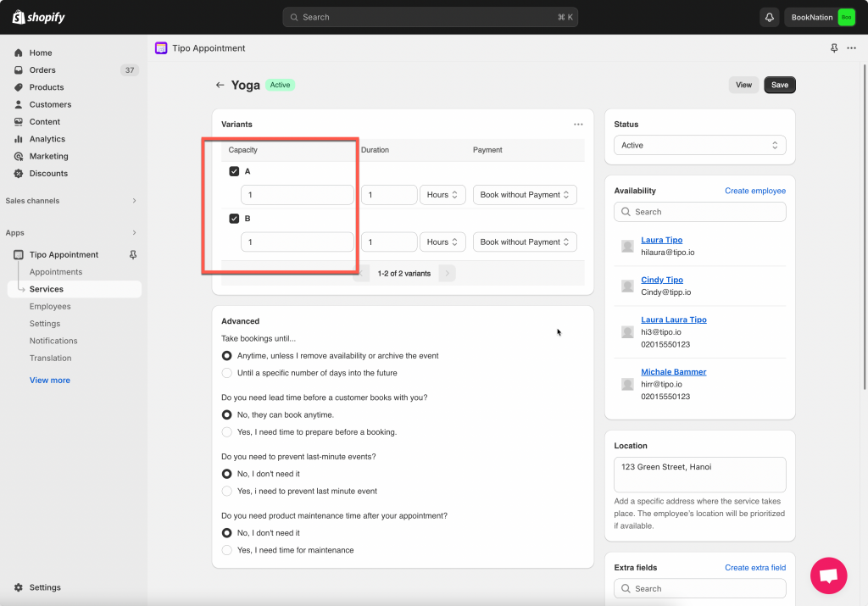
Task: Open Employees under Tipo Appointment
Action: coord(50,307)
